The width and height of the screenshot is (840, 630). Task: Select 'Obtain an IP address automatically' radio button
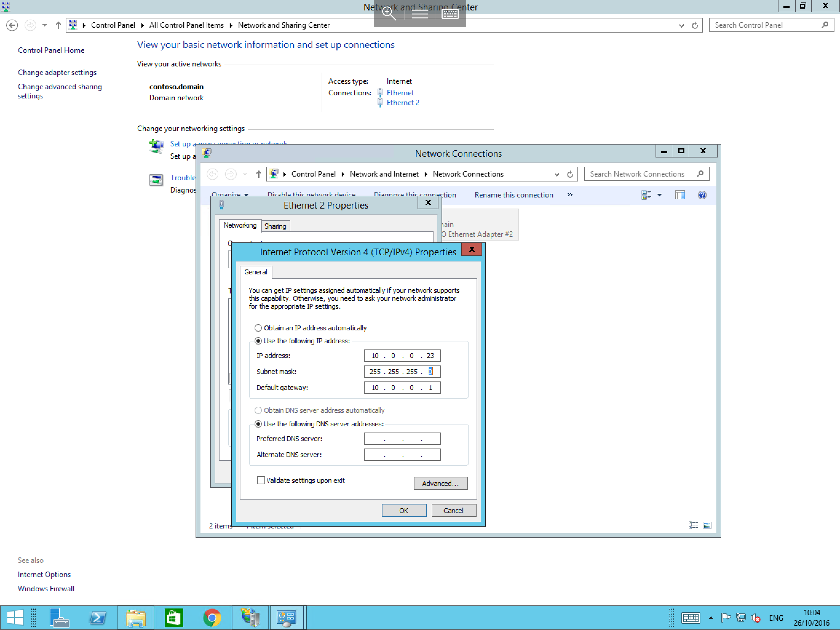(258, 328)
